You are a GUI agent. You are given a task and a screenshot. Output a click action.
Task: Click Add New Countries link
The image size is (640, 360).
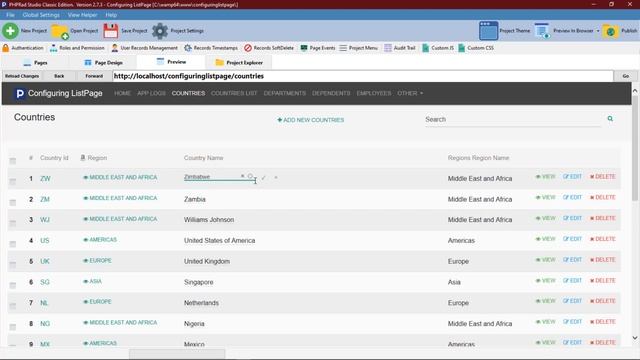tap(311, 120)
